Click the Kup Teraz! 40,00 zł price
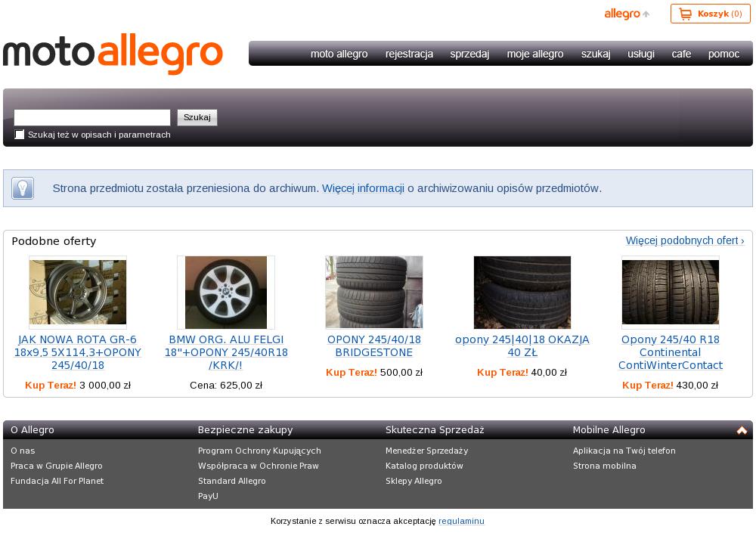 (x=522, y=372)
